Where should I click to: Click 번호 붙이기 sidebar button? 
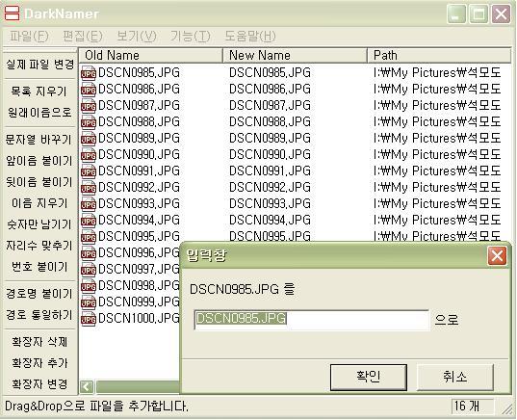click(x=39, y=267)
